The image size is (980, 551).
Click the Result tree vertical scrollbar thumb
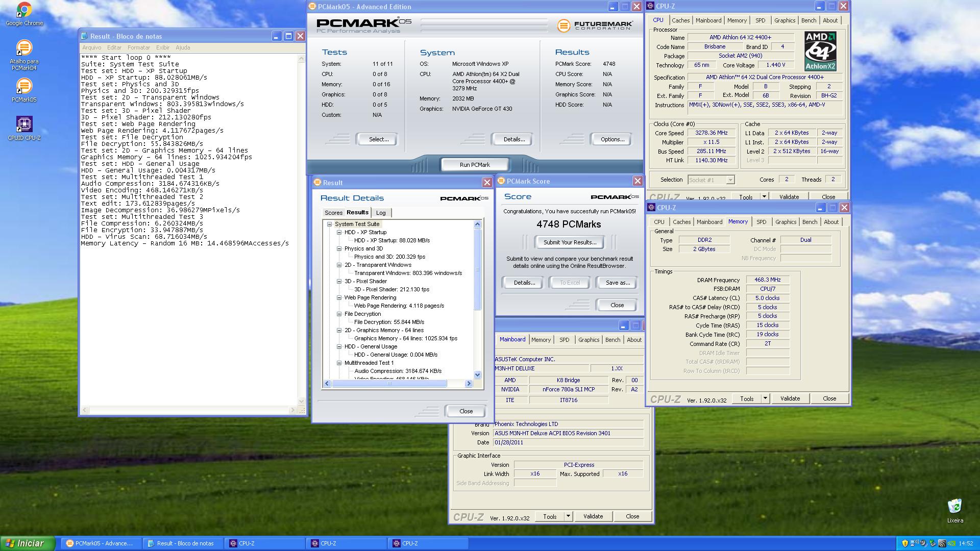(x=477, y=269)
